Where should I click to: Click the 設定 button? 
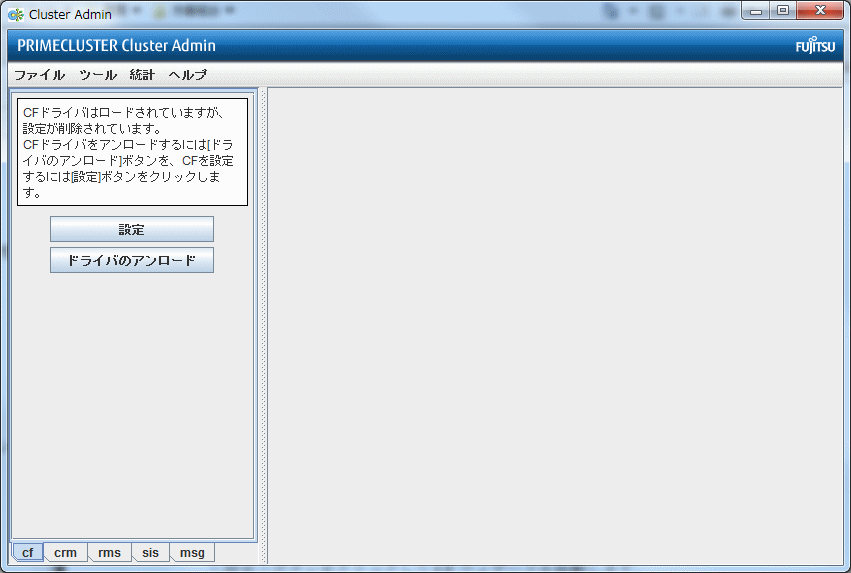point(132,230)
